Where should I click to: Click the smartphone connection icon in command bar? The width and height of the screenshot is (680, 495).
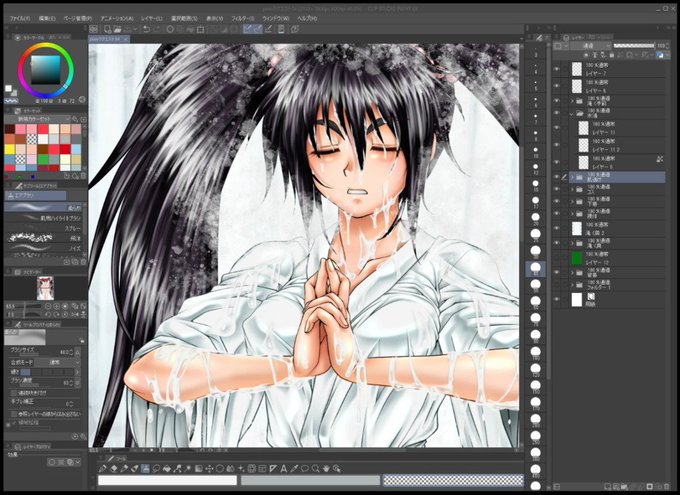(x=281, y=29)
